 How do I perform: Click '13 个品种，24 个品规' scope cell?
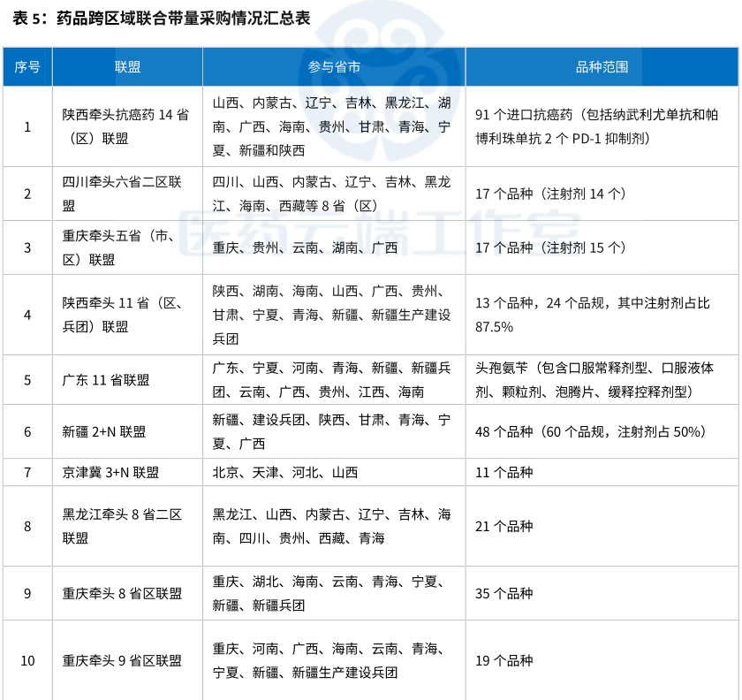(x=602, y=315)
